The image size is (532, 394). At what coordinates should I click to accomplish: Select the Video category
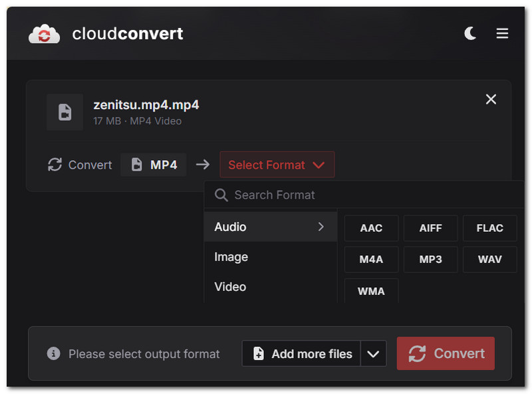point(271,287)
